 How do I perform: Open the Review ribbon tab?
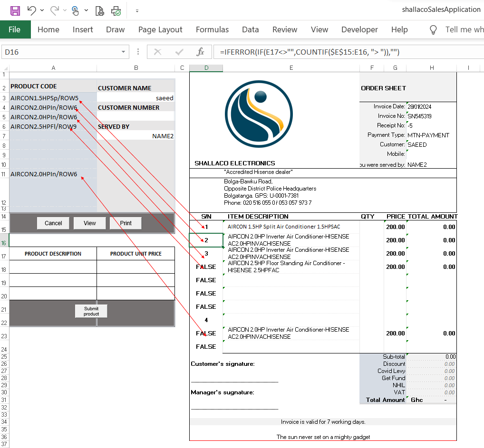pos(285,29)
